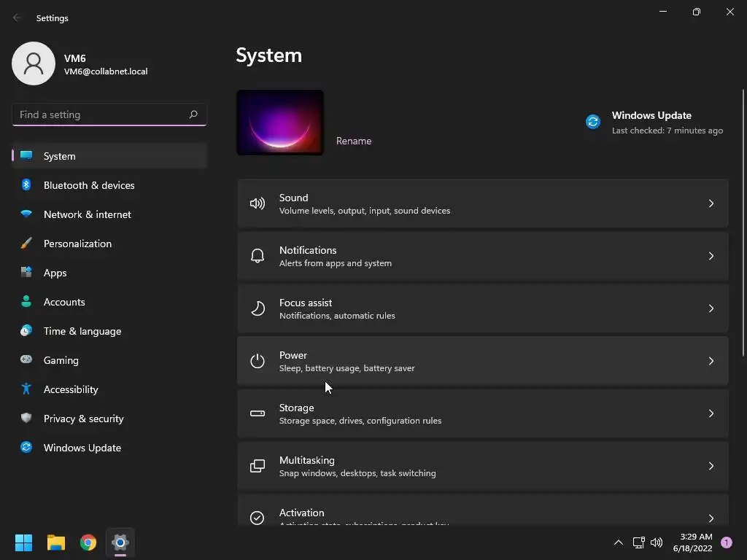Open the Apps section
The image size is (747, 560).
click(x=109, y=273)
